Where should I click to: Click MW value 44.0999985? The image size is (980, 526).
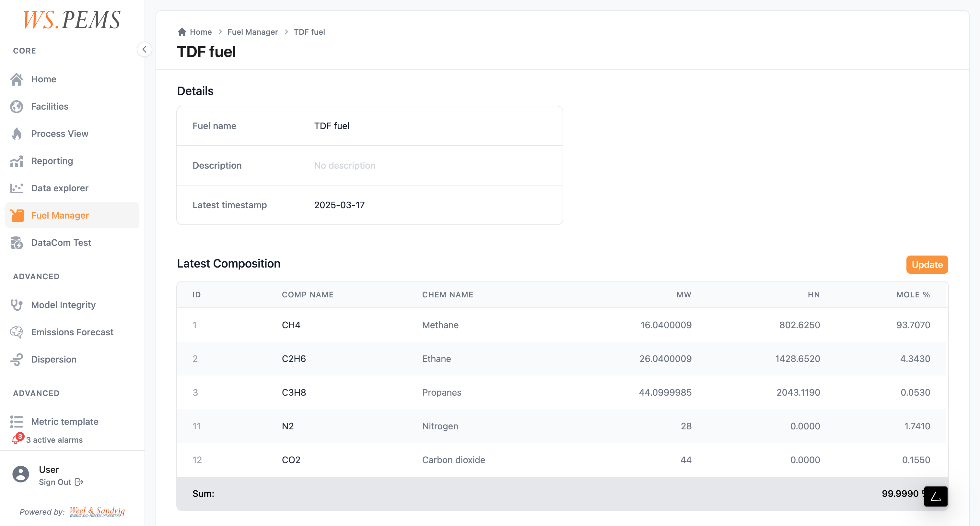click(x=665, y=392)
